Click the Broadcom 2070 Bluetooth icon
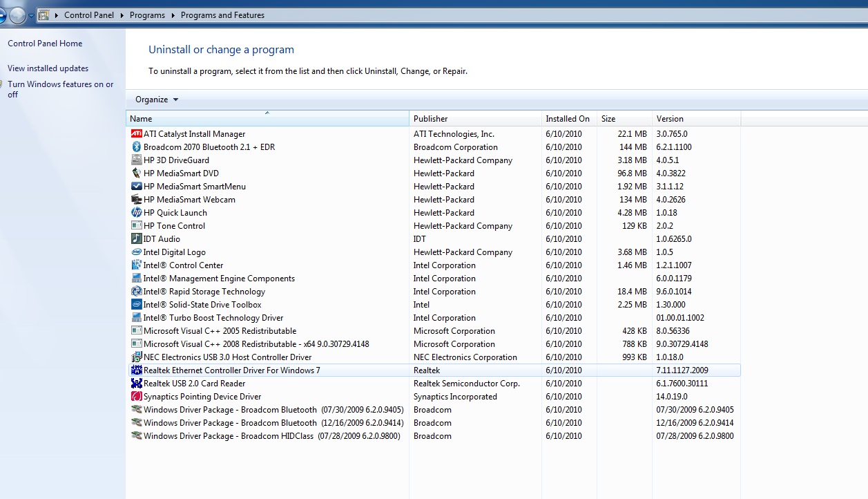 [x=136, y=147]
